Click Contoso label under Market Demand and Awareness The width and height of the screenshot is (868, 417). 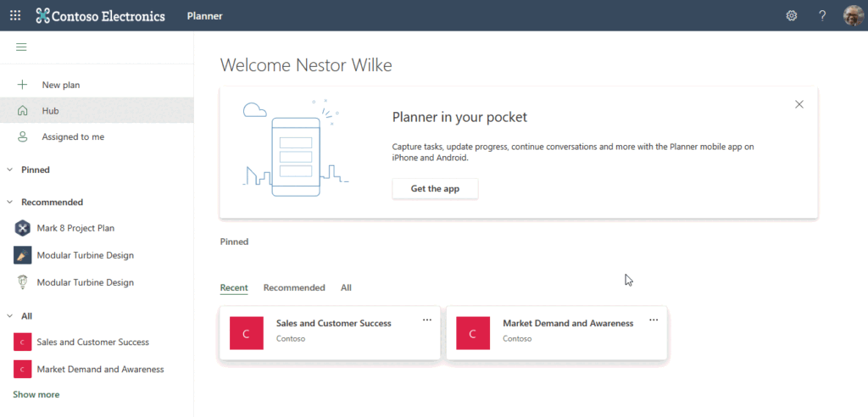517,339
